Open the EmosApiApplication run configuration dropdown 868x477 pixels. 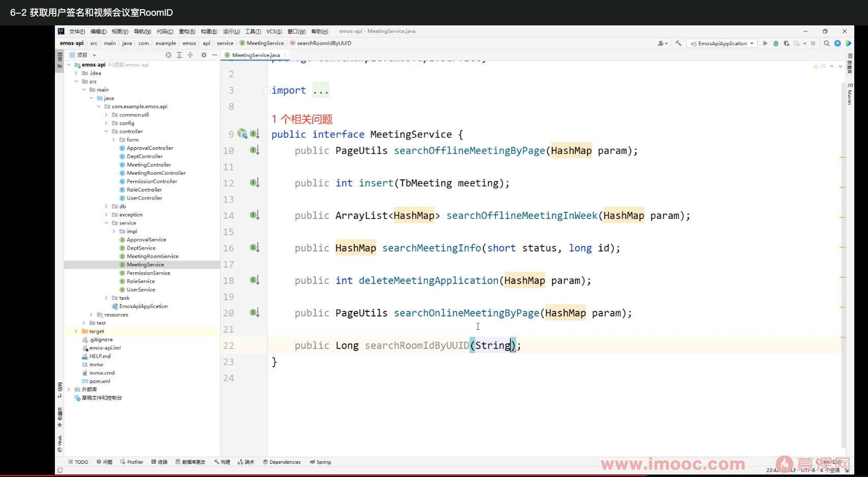[722, 44]
